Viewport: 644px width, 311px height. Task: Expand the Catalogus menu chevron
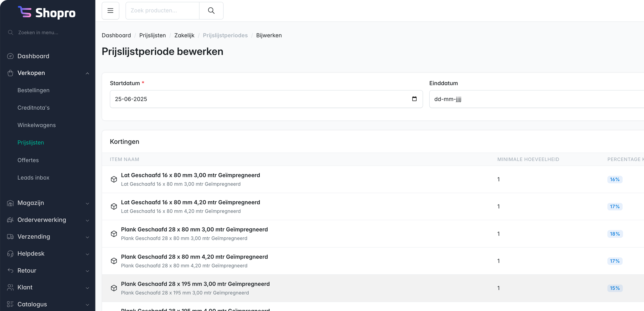coord(87,305)
